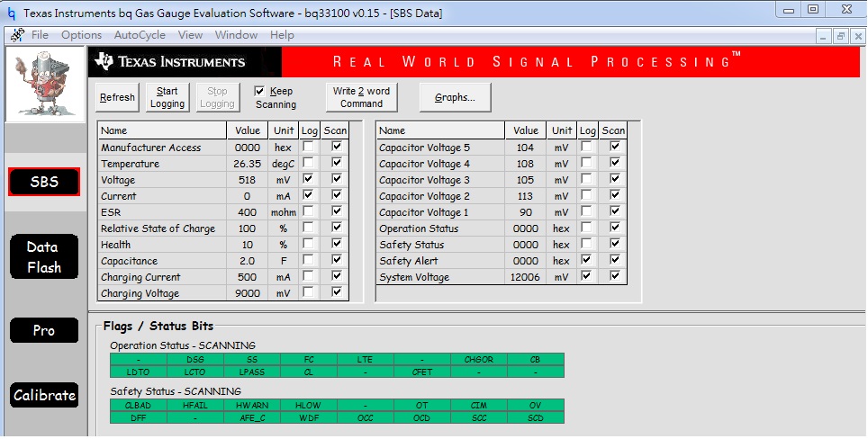The width and height of the screenshot is (868, 439).
Task: Click the Texas Instruments logo banner
Action: pos(185,62)
